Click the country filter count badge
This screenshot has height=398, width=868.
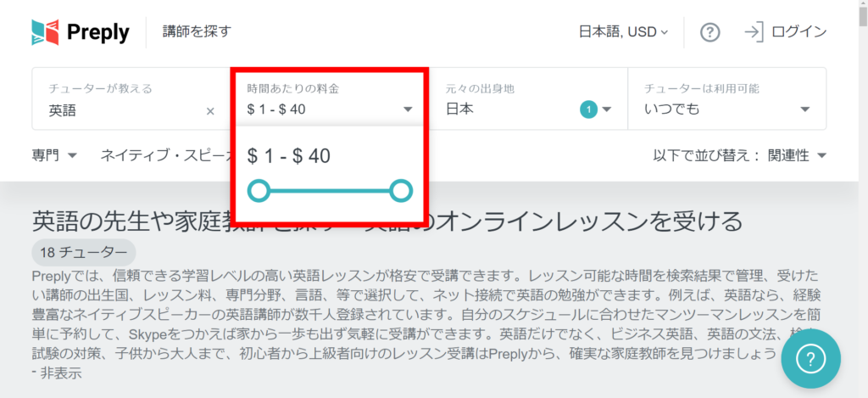click(x=588, y=109)
